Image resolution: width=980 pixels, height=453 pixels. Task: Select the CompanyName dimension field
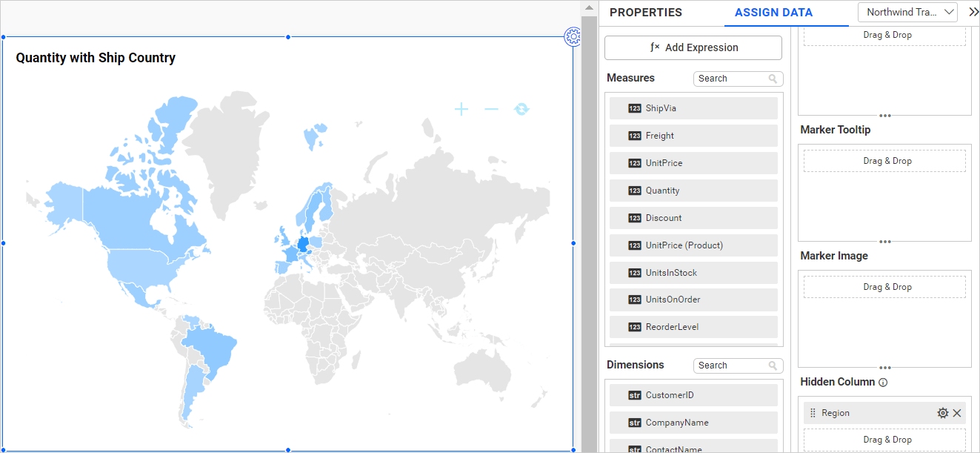point(693,423)
